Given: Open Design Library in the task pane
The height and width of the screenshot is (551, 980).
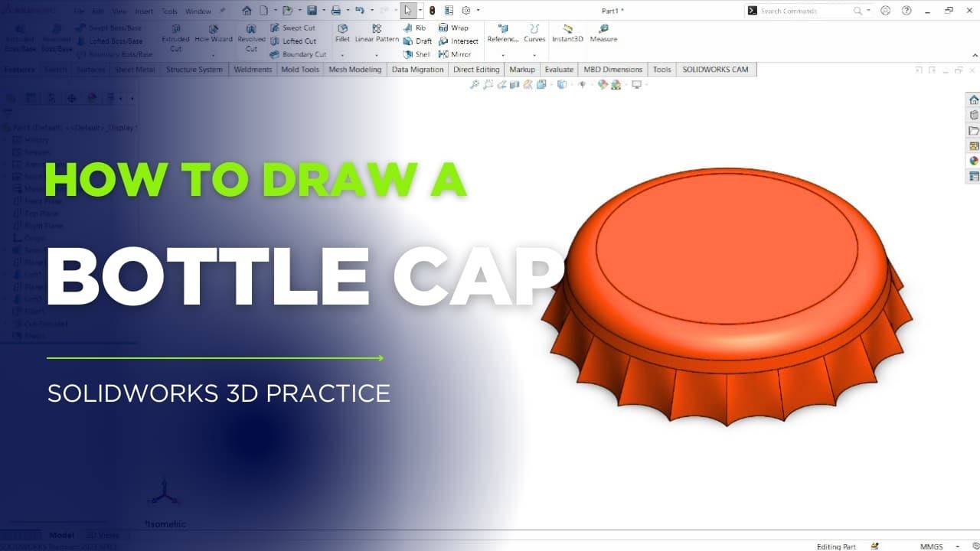Looking at the screenshot, I should pyautogui.click(x=974, y=115).
